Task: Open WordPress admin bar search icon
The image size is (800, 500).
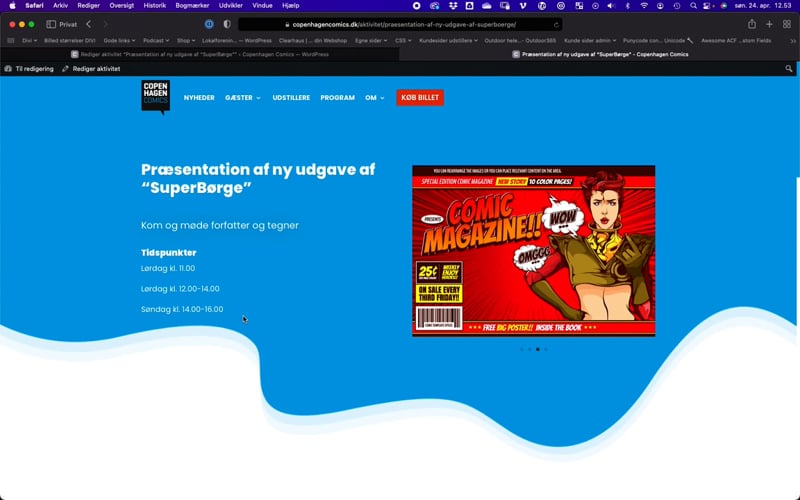Action: 789,68
